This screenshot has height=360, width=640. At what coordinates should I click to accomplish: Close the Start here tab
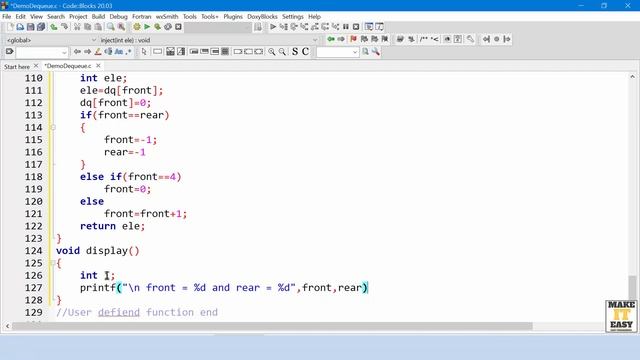[36, 66]
